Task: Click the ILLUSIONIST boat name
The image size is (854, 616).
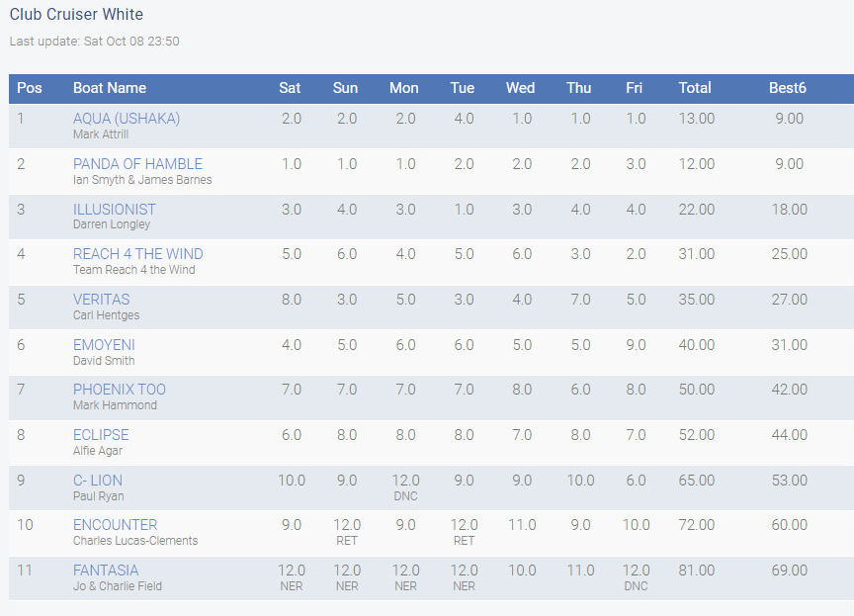Action: tap(114, 210)
